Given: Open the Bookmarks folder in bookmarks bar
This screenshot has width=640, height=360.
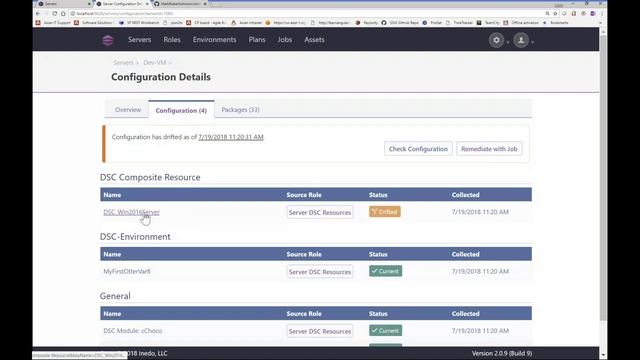Looking at the screenshot, I should point(556,23).
